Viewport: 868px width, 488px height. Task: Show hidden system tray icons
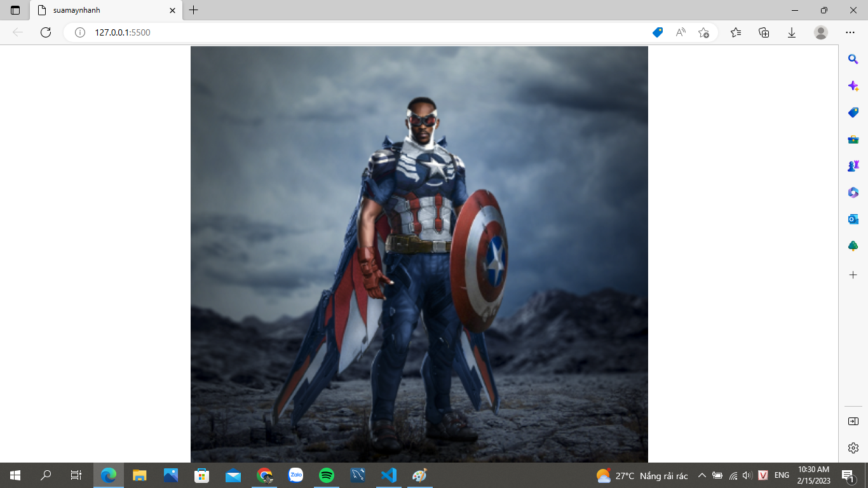point(702,475)
